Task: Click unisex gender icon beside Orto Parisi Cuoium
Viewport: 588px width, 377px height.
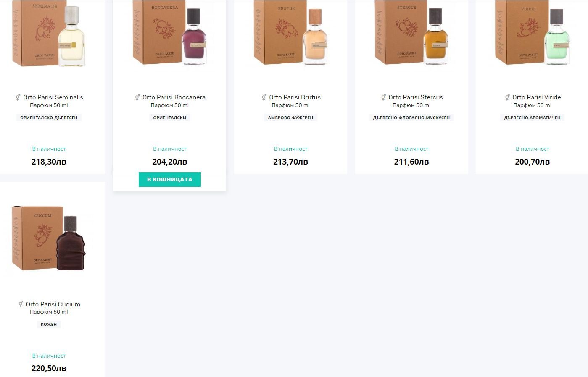Action: [x=21, y=304]
